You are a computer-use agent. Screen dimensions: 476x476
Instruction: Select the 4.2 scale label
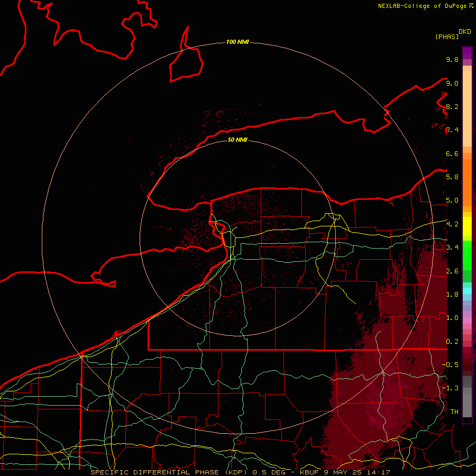pyautogui.click(x=452, y=224)
